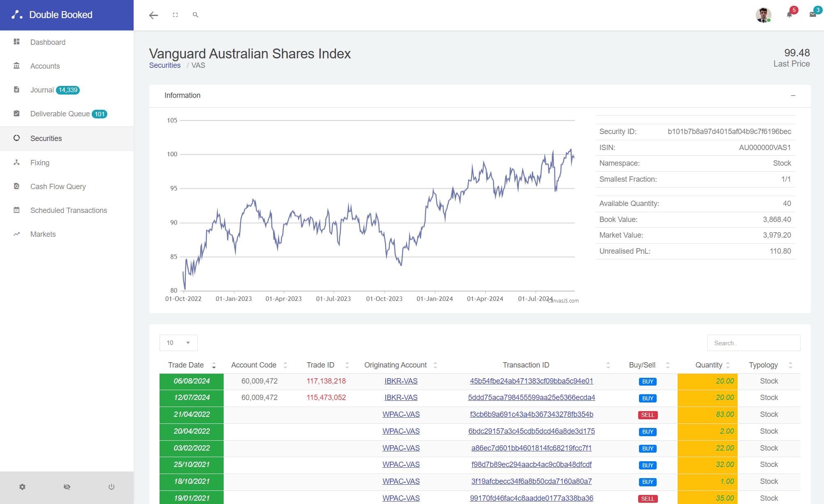Click the Journal 14,339 count badge
Image resolution: width=824 pixels, height=504 pixels.
(68, 90)
